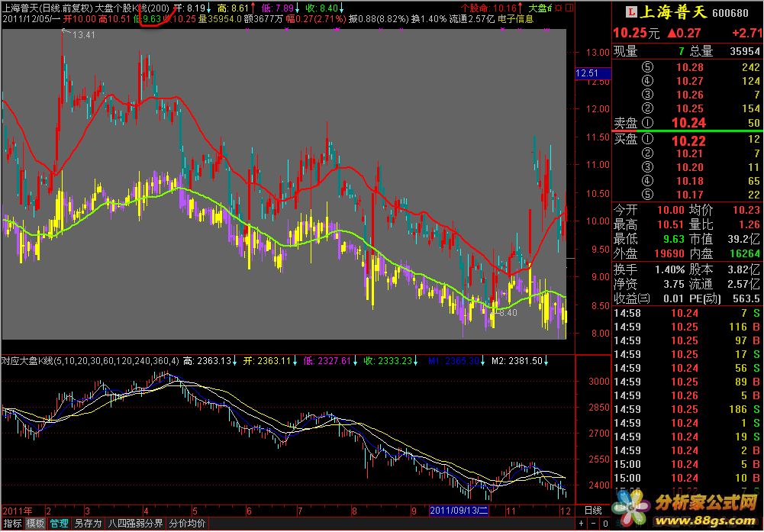Click the 均价 value 10.23
The image size is (764, 532).
[746, 210]
